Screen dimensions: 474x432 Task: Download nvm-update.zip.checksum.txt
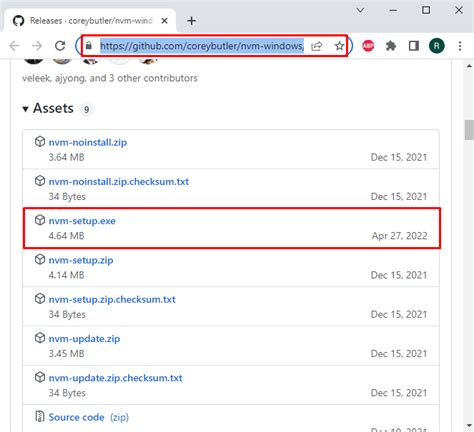pyautogui.click(x=115, y=378)
